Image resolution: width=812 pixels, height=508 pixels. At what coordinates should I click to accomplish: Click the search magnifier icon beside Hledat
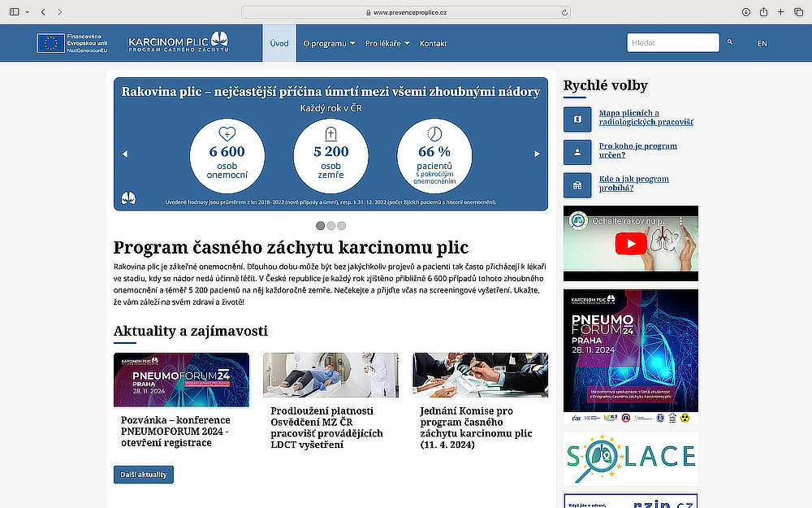(728, 42)
